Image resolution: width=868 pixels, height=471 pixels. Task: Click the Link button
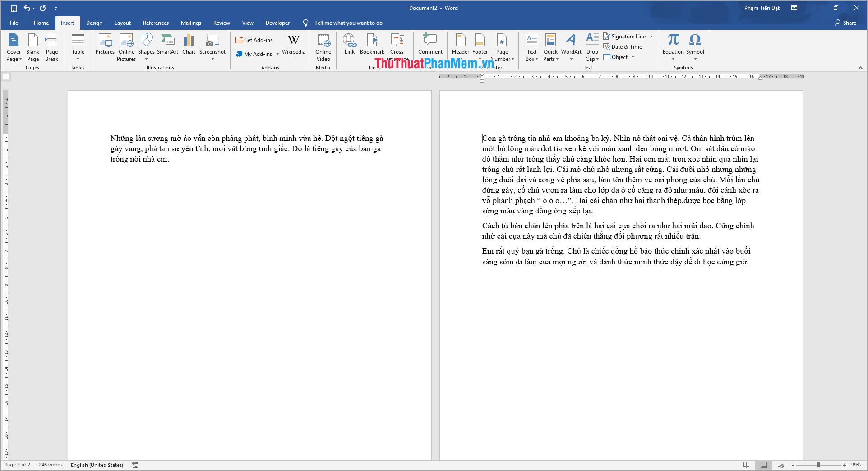point(350,44)
